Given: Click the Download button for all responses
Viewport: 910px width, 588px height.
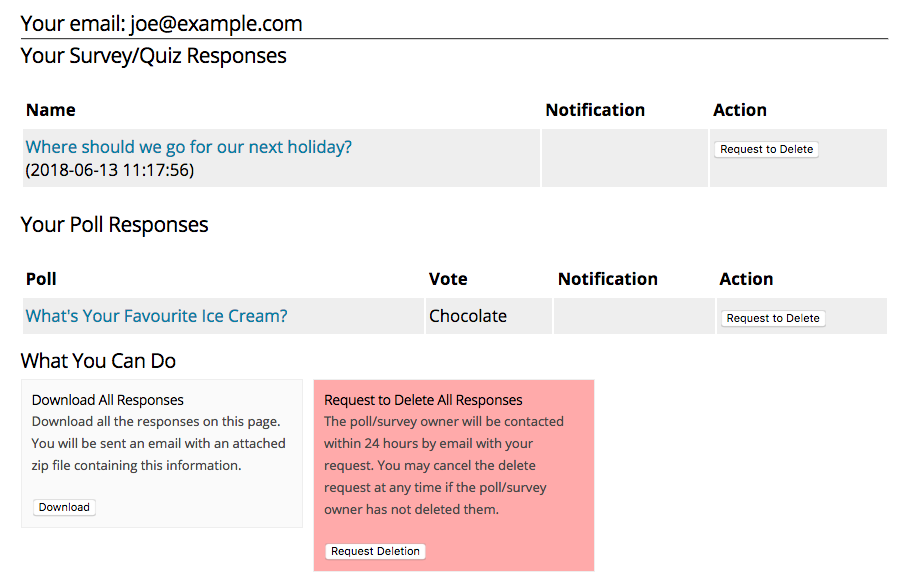Looking at the screenshot, I should point(64,507).
